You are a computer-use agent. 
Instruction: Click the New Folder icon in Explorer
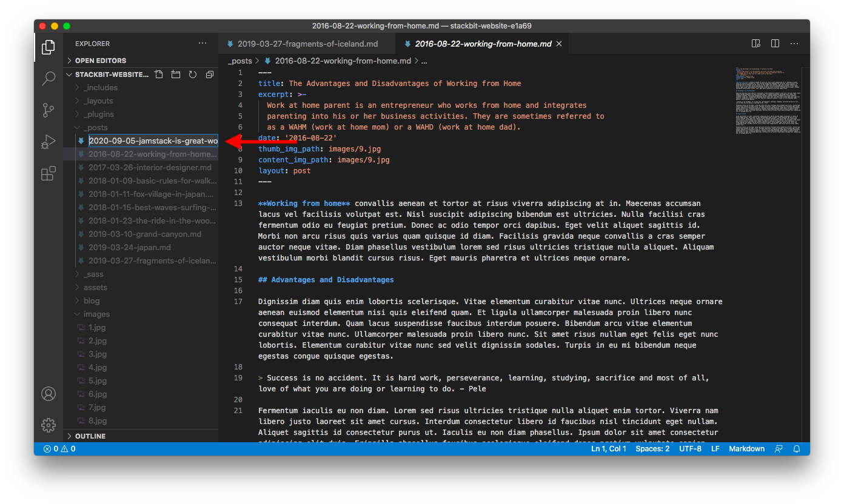(176, 75)
